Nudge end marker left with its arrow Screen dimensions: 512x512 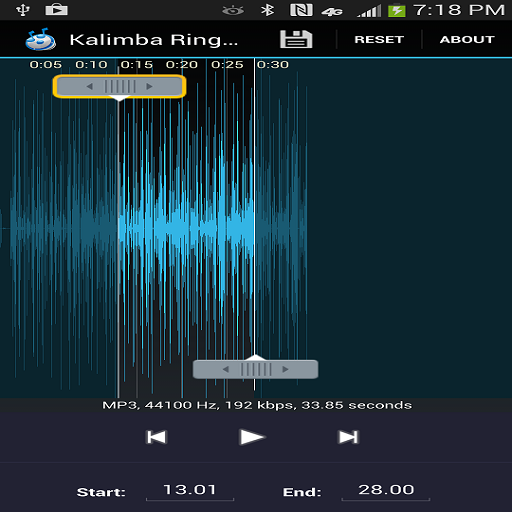(226, 369)
